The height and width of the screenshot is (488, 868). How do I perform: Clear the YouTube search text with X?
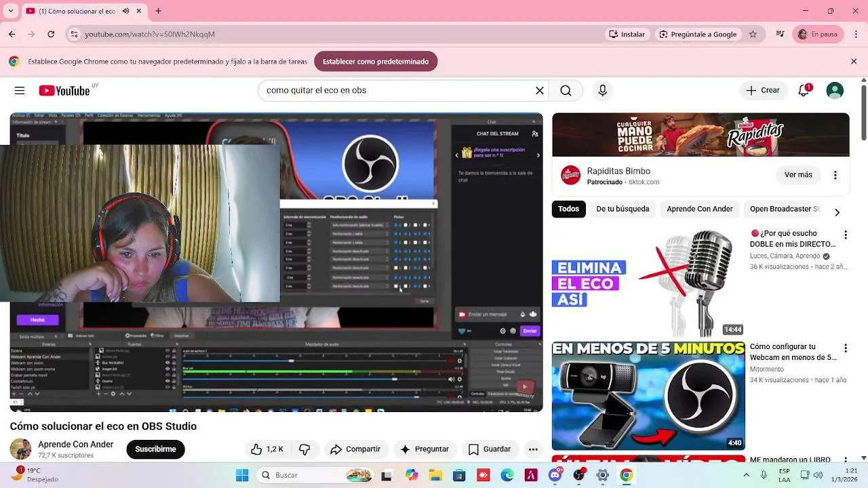[x=540, y=90]
